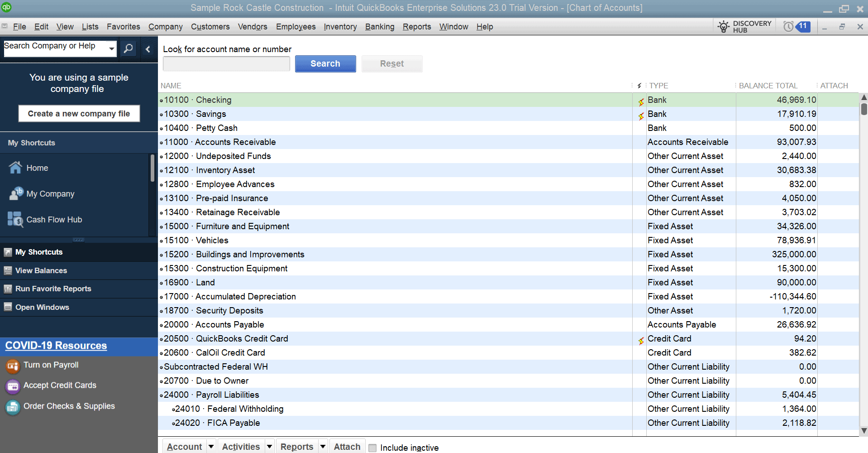Screen dimensions: 868x453
Task: Open the Search Company or Help dropdown
Action: [x=111, y=48]
